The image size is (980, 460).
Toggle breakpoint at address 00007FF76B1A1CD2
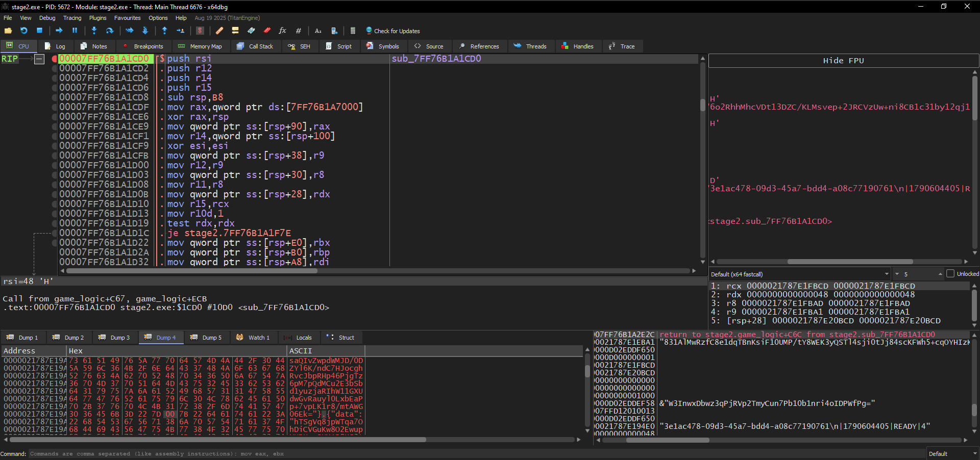(54, 68)
